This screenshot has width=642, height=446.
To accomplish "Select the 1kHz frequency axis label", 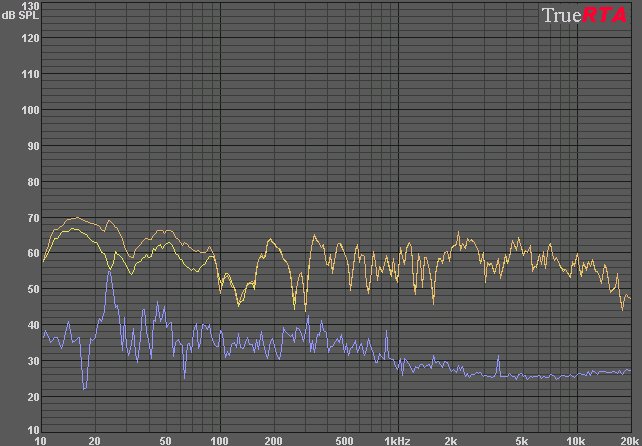I will click(x=397, y=440).
